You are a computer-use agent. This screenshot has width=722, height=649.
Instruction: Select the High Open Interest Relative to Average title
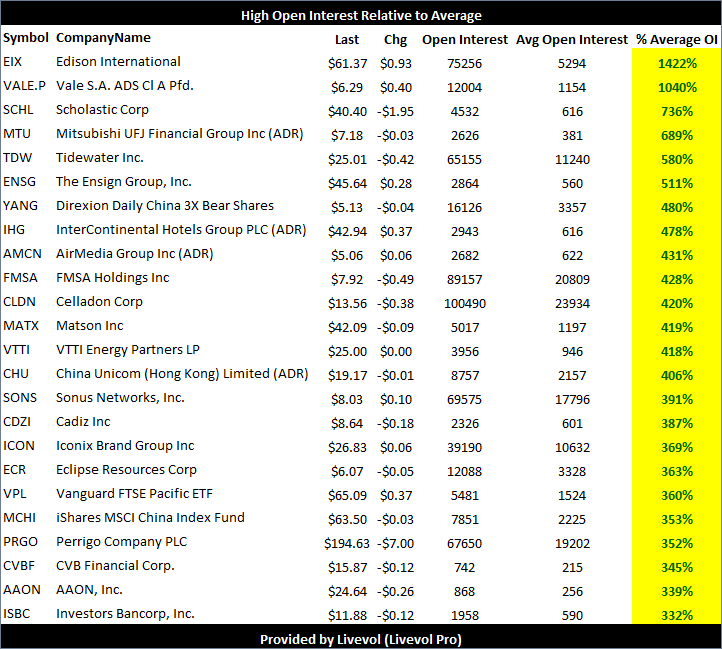[x=361, y=15]
